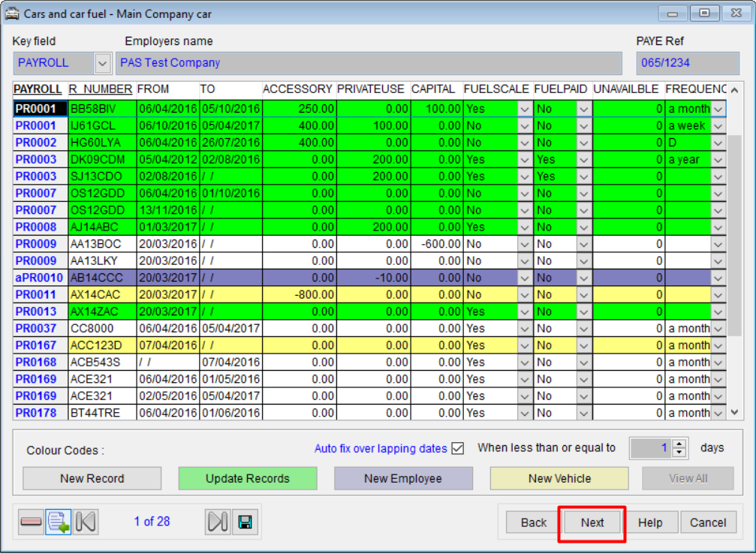756x554 pixels.
Task: Open FUELSCALE dropdown for BB58BIV row
Action: (525, 109)
